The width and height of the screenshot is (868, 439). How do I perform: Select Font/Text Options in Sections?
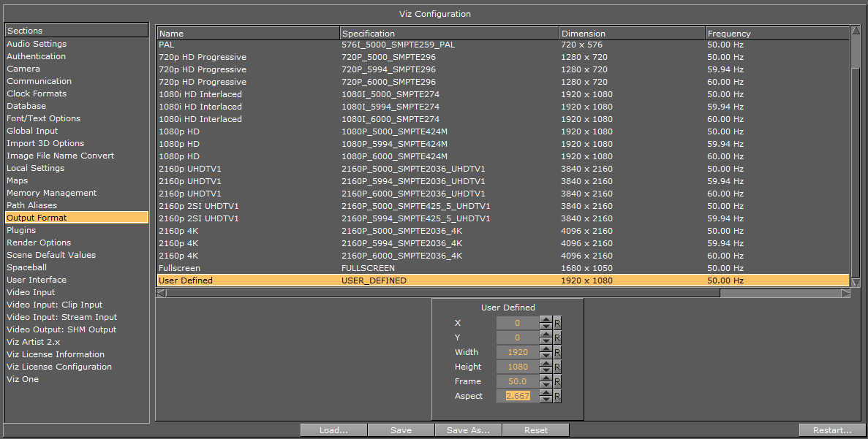(x=76, y=118)
